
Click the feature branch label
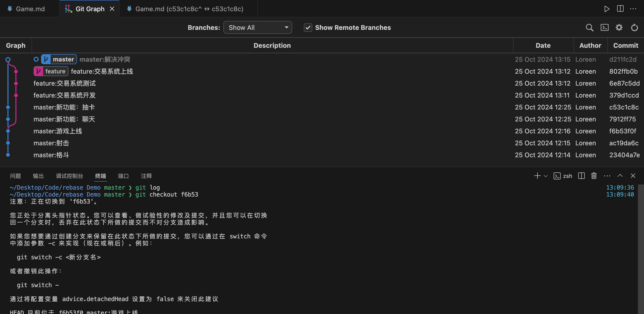pyautogui.click(x=51, y=71)
